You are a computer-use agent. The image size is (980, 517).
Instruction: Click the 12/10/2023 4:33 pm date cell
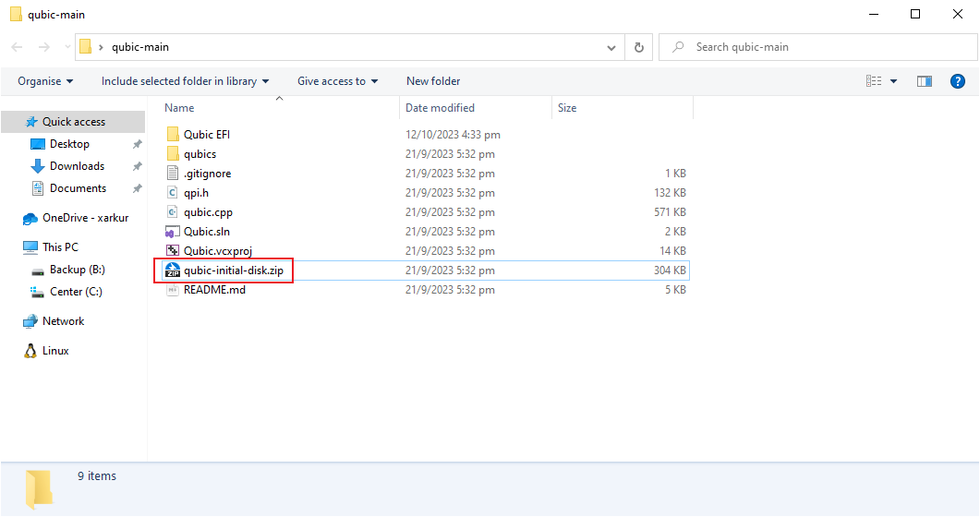[x=453, y=134]
